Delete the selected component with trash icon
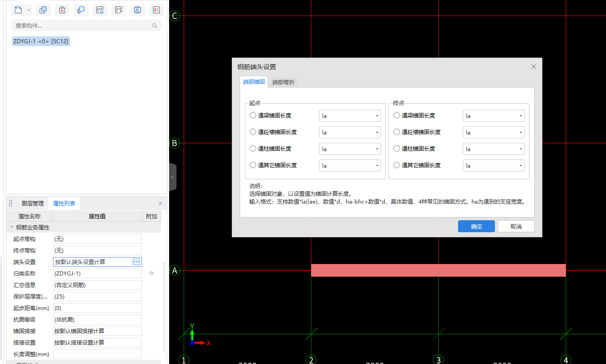 click(62, 10)
